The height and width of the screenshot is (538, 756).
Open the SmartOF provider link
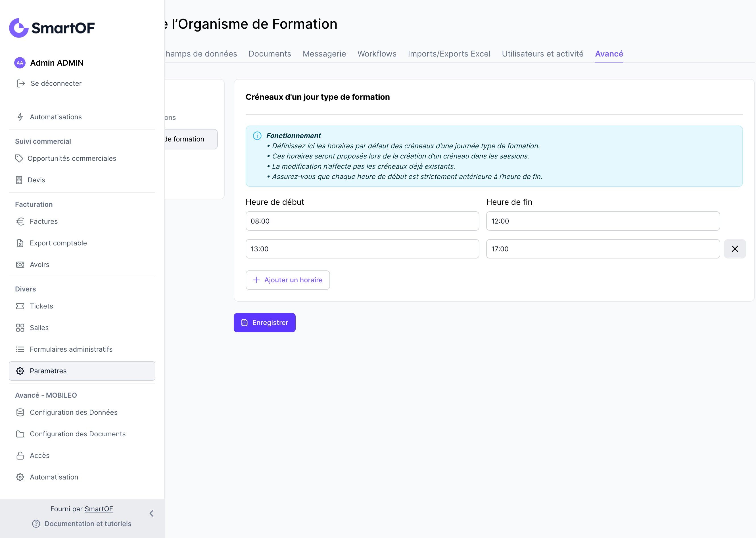click(99, 509)
